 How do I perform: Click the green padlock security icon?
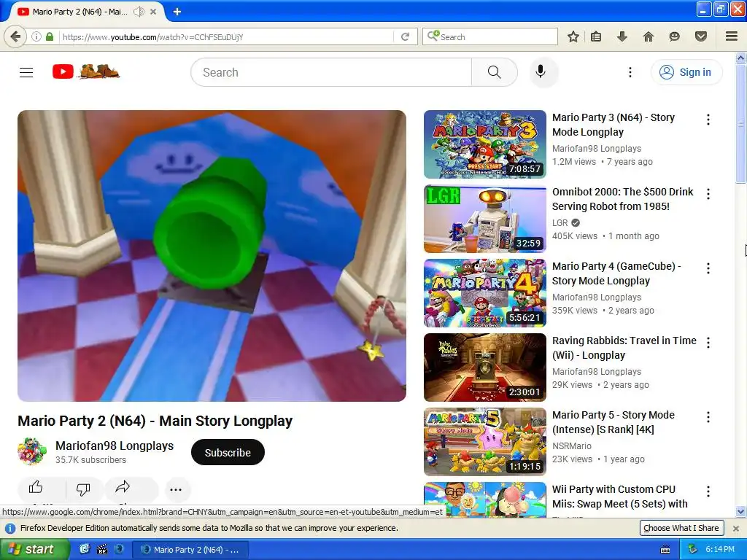50,36
